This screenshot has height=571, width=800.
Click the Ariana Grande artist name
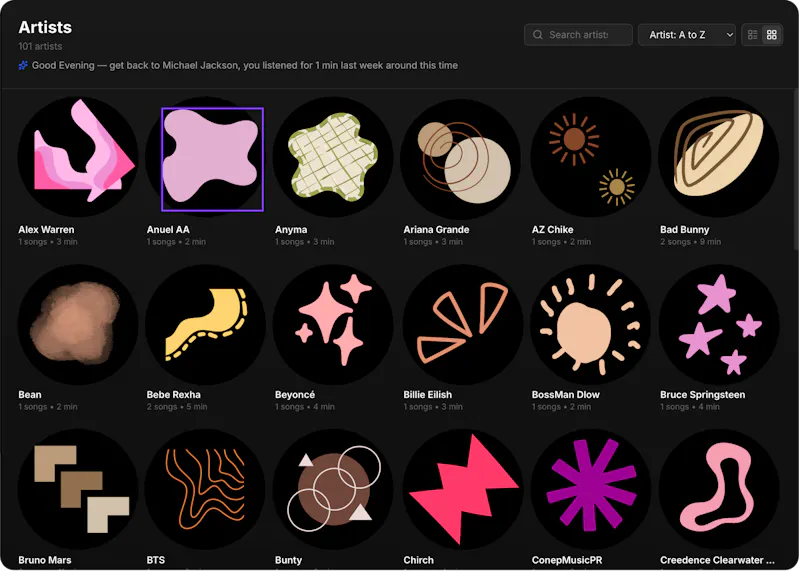point(436,230)
